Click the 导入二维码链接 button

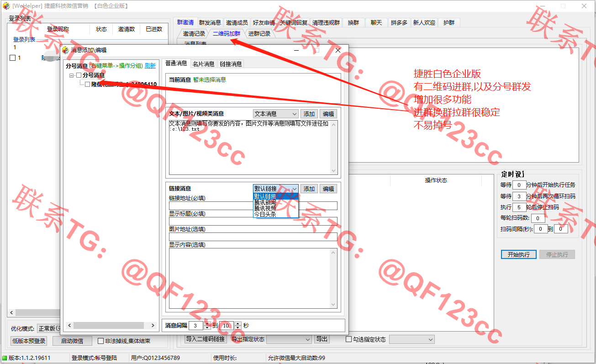pos(205,339)
